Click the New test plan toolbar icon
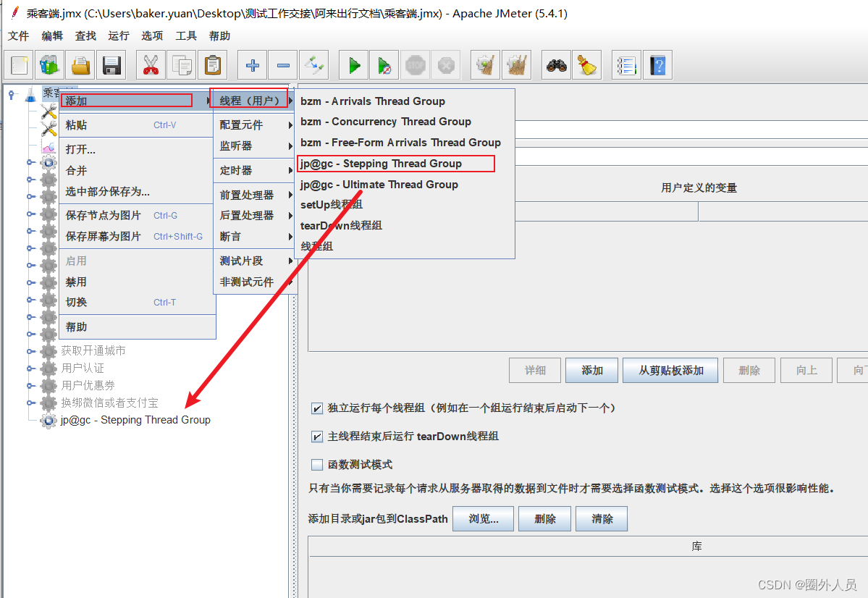 (x=19, y=65)
